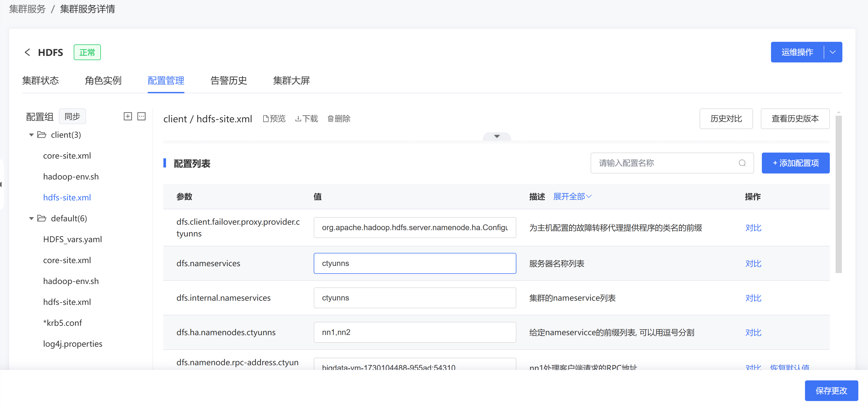
Task: Select hadoop-env.sh under client
Action: click(71, 177)
